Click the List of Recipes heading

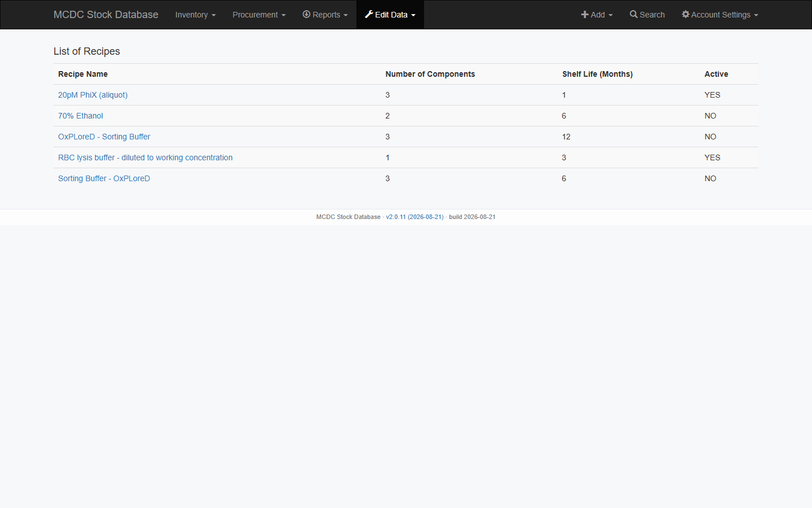pos(87,51)
